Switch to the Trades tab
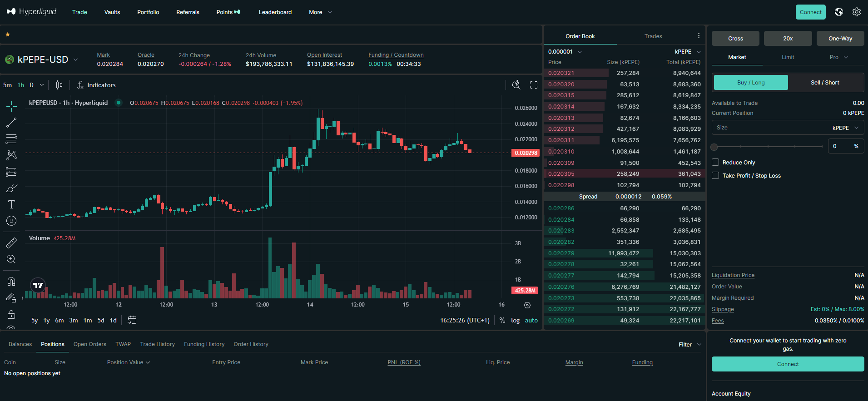The image size is (868, 401). click(653, 36)
